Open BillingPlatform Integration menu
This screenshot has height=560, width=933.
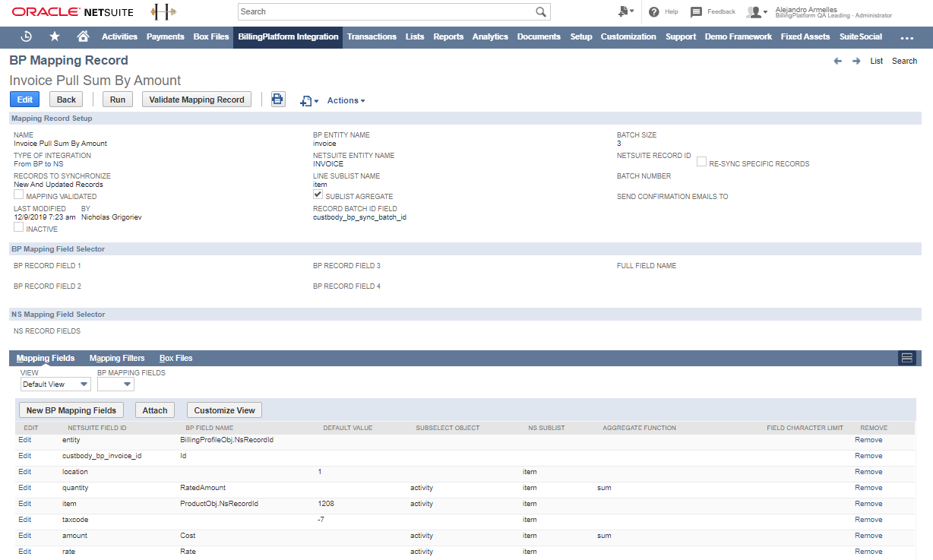coord(288,36)
